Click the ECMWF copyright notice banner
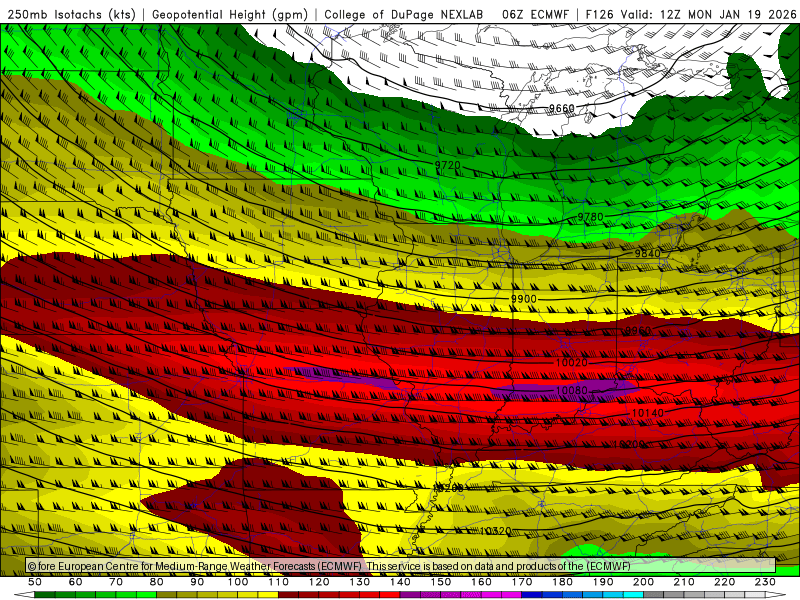Screen dimensions: 800x600 click(x=401, y=566)
